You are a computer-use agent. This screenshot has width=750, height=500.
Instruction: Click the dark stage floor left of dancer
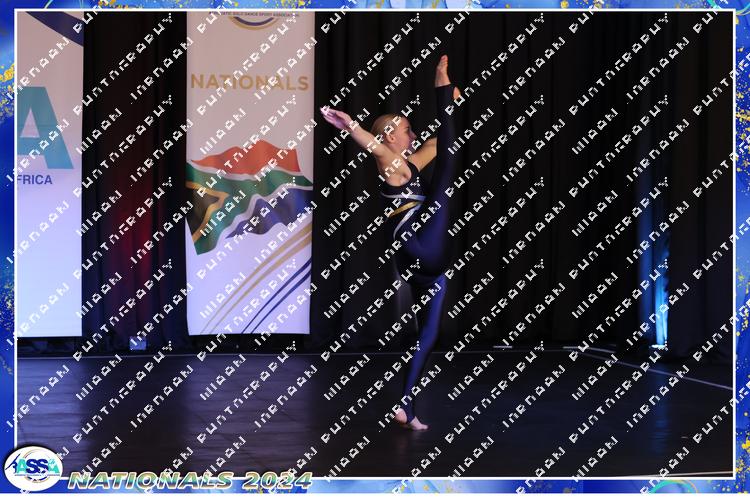pos(200,410)
